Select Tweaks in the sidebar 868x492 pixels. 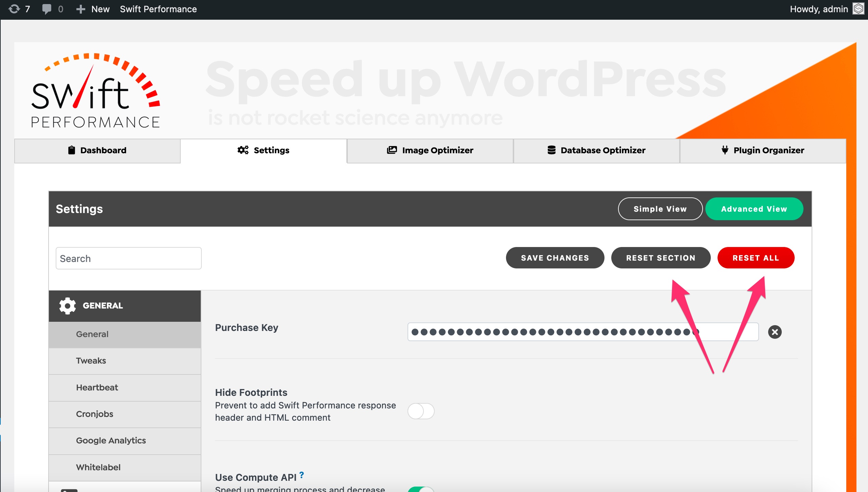click(x=125, y=361)
